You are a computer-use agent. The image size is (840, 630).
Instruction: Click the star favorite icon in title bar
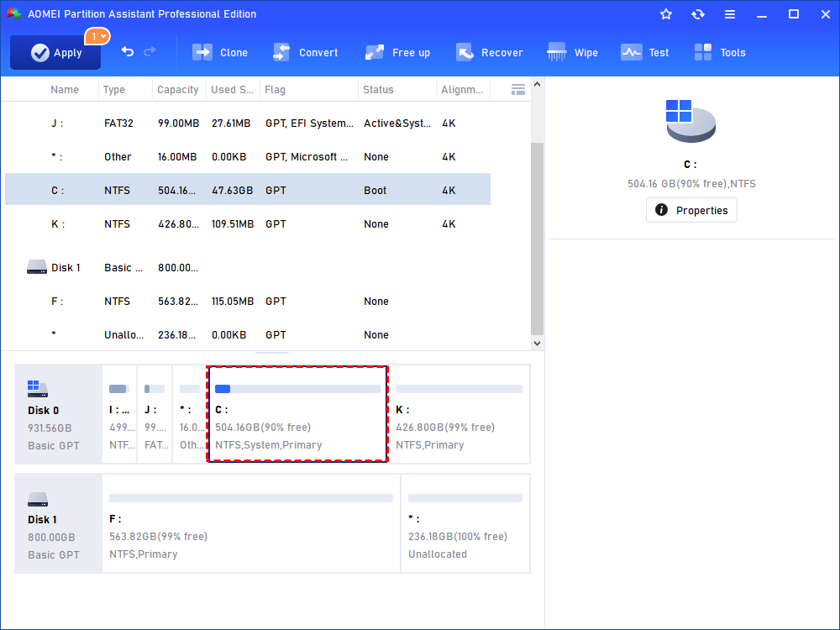pos(666,14)
